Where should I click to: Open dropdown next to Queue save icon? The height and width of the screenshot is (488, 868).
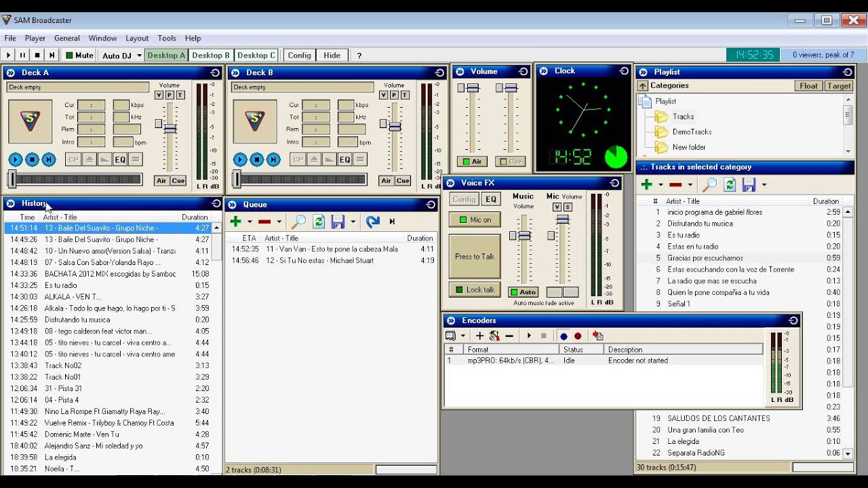(353, 222)
